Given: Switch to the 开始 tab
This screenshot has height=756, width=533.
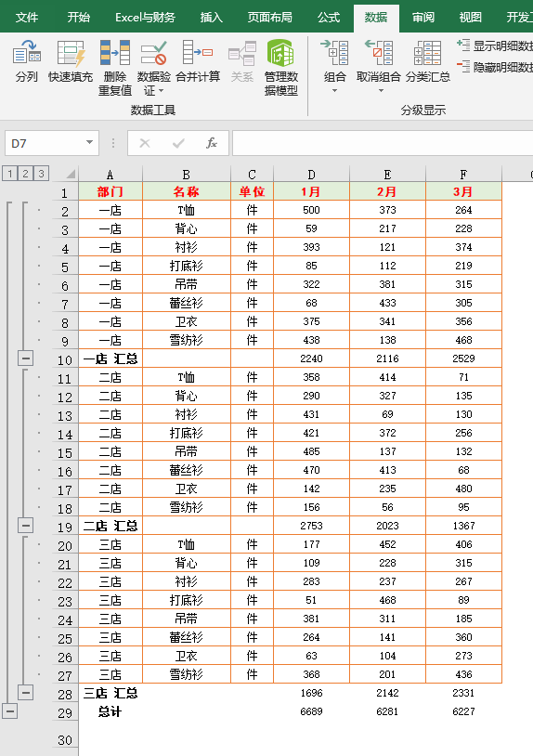Looking at the screenshot, I should click(79, 18).
